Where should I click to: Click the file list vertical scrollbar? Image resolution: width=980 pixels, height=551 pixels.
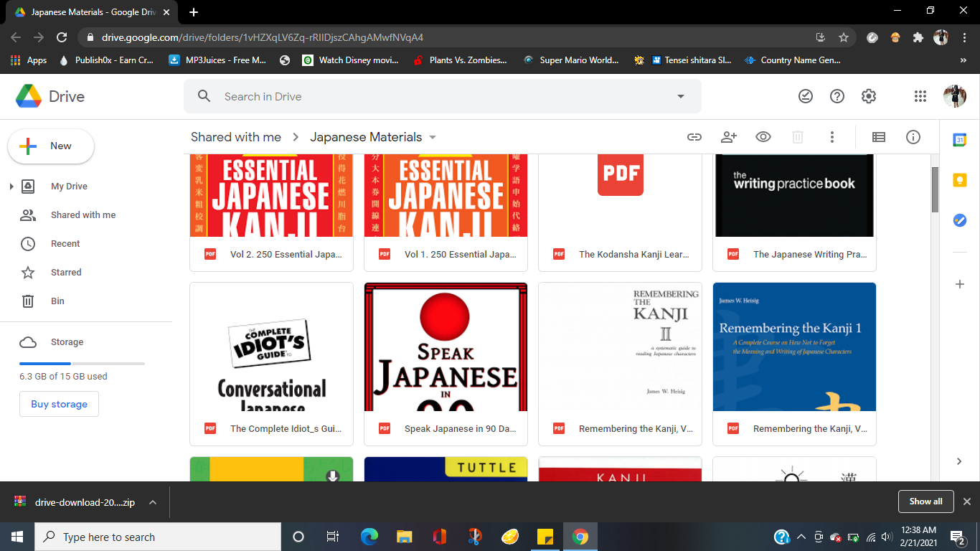point(935,189)
